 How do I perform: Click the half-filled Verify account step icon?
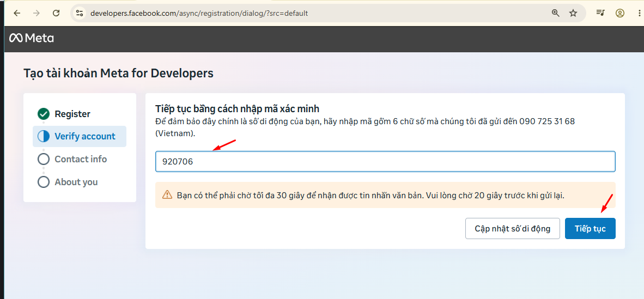(x=44, y=136)
